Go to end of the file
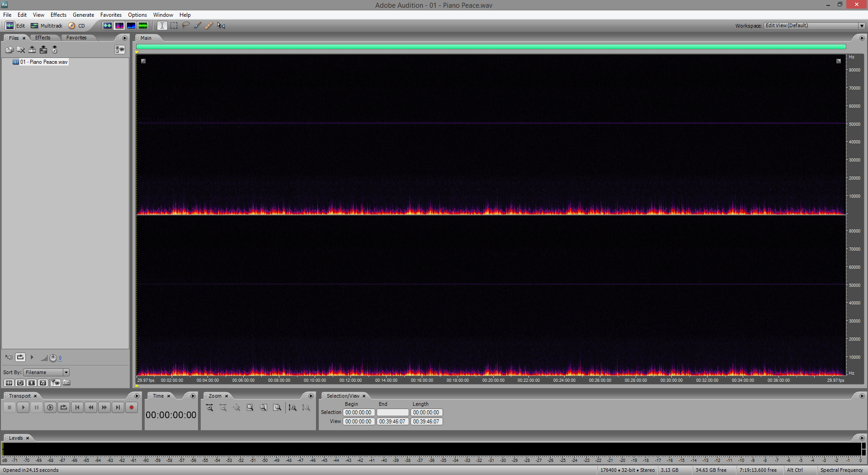The height and width of the screenshot is (475, 868). (x=118, y=408)
